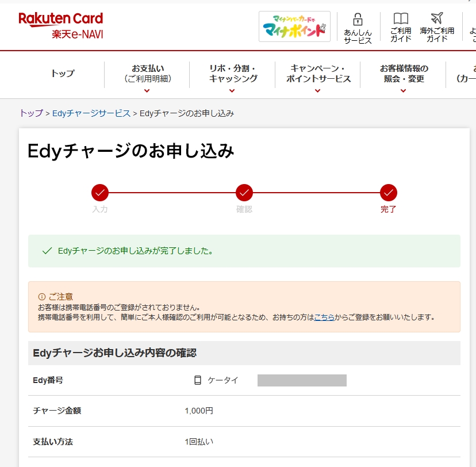The image size is (476, 467).
Task: Open the マイナポイント banner
Action: [x=294, y=26]
